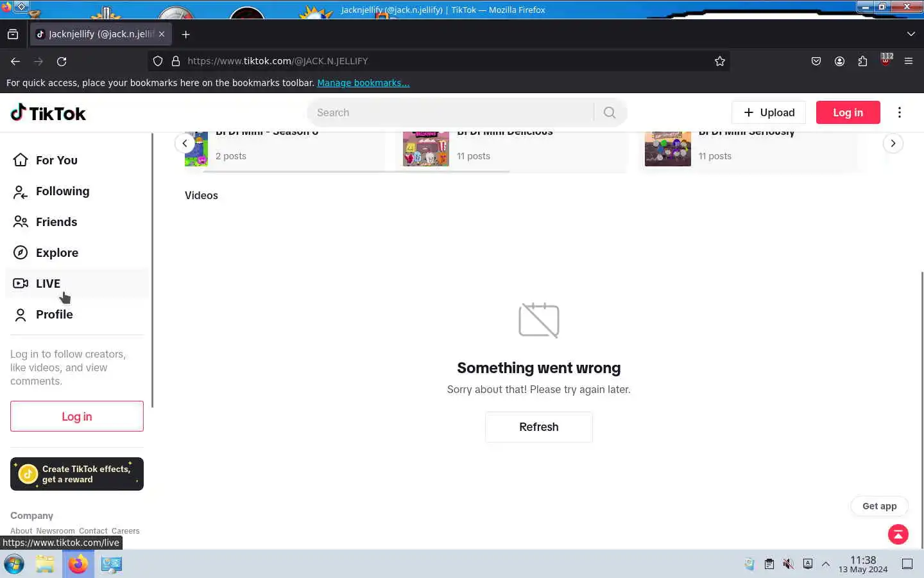Click the Get app button
The image size is (924, 578).
click(x=879, y=506)
